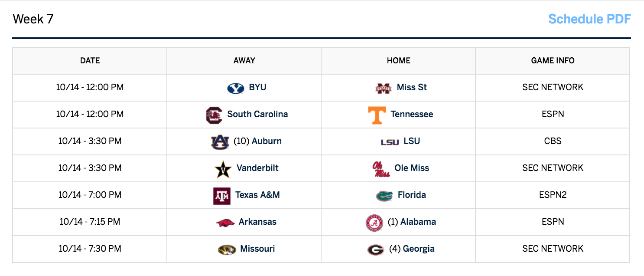Select the Vanderbilt team name link
Screen dimensions: 644x276
pos(257,168)
